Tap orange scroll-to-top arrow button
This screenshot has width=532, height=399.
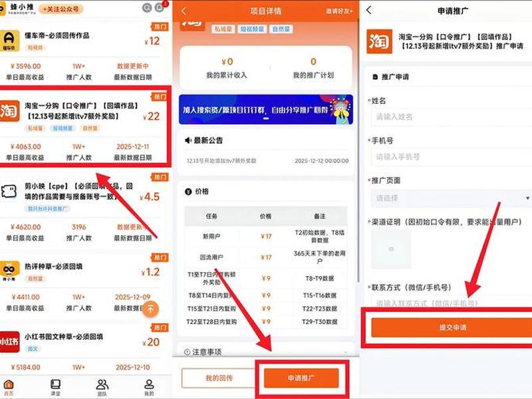point(150,309)
